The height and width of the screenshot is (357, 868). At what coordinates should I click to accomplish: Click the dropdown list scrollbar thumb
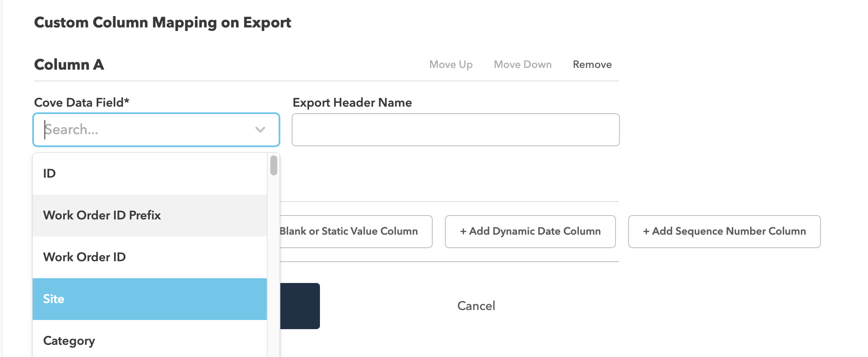tap(274, 165)
